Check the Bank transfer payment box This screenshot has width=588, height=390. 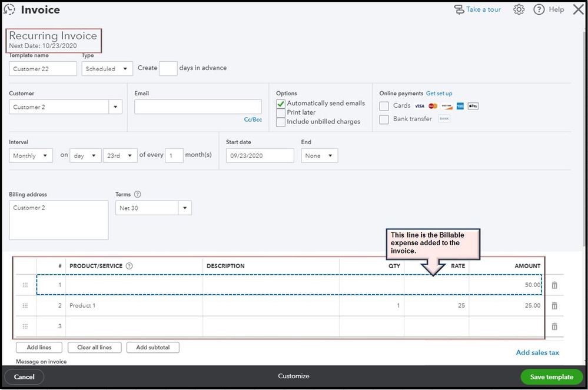pyautogui.click(x=384, y=119)
